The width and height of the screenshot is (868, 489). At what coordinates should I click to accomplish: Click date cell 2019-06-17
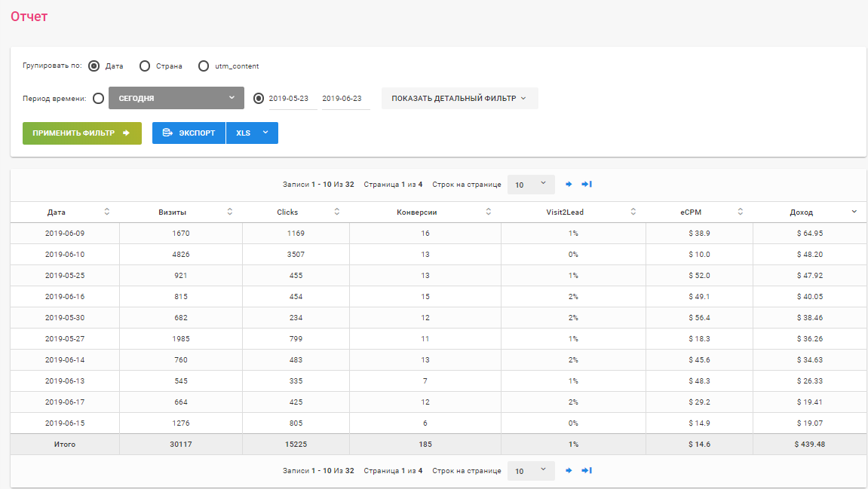point(65,402)
